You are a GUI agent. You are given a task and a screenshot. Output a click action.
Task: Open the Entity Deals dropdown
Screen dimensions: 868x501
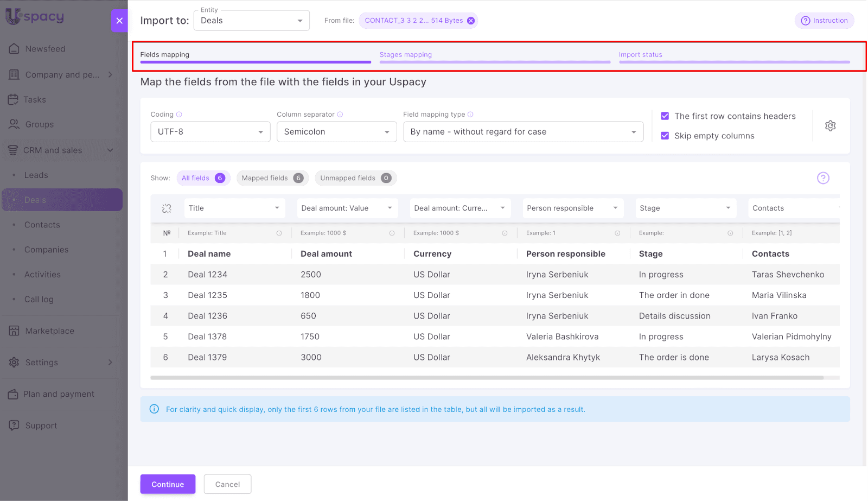(251, 21)
